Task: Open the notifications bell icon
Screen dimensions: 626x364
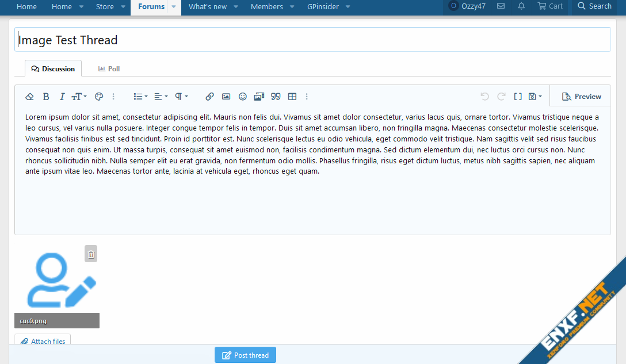Action: point(521,6)
